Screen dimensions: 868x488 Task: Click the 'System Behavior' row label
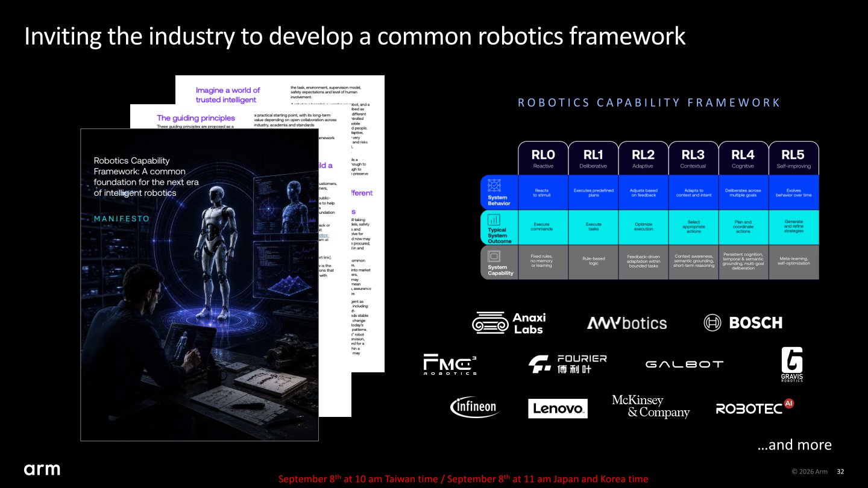click(498, 200)
